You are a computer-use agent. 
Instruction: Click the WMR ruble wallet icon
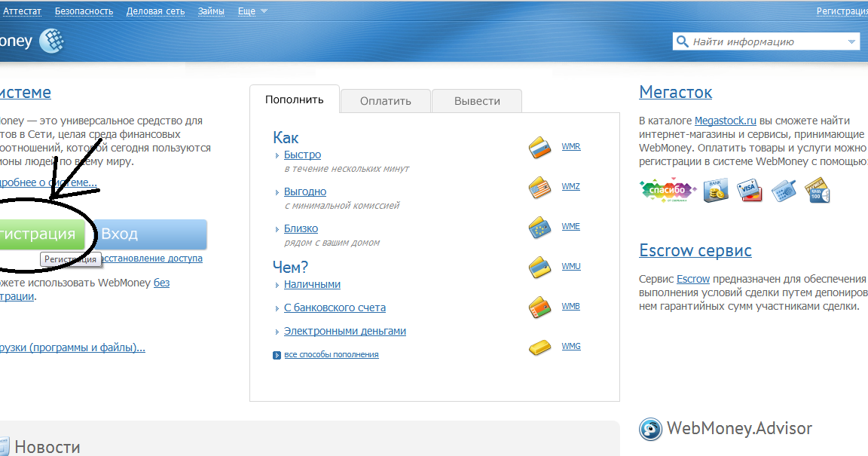[x=539, y=148]
